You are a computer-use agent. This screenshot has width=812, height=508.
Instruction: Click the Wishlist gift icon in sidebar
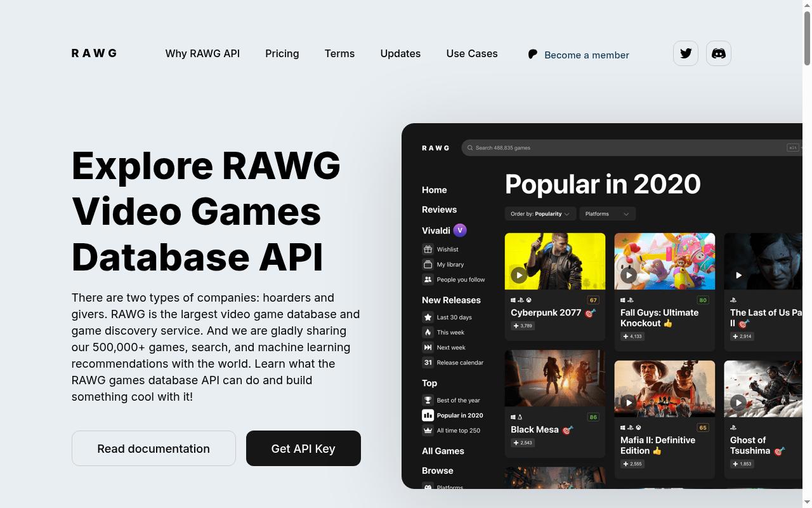pos(428,249)
